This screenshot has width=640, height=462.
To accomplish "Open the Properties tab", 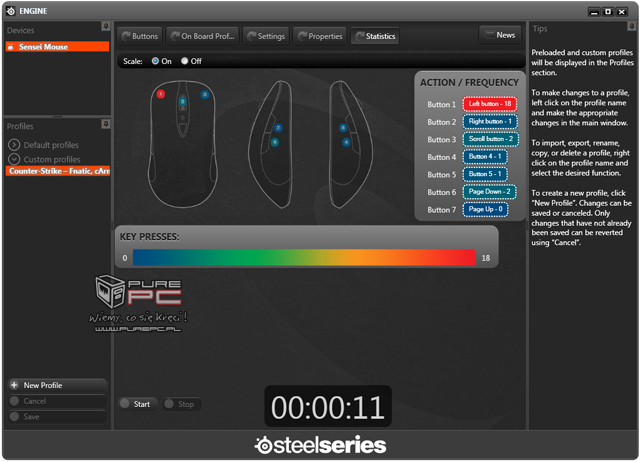I will click(x=320, y=36).
